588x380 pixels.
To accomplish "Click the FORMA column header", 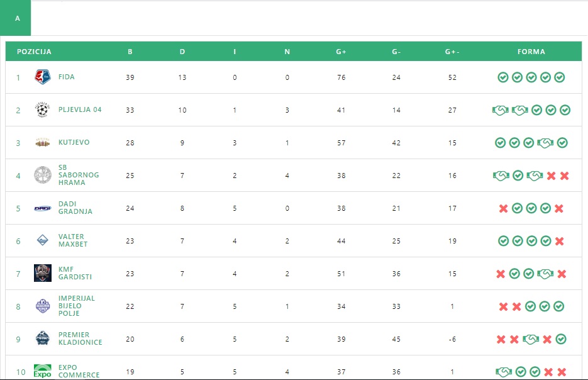I will pyautogui.click(x=531, y=52).
